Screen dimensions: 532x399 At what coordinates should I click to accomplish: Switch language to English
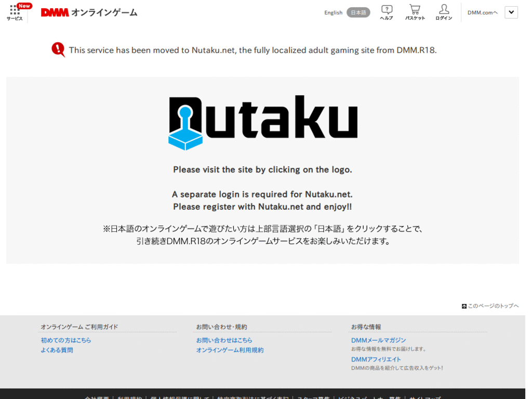(333, 12)
